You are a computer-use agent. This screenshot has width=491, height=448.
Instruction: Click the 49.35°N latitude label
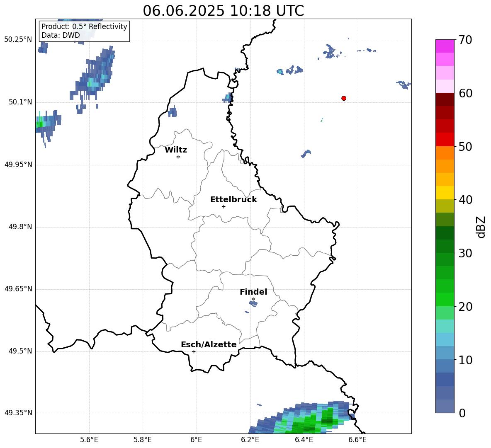18,413
